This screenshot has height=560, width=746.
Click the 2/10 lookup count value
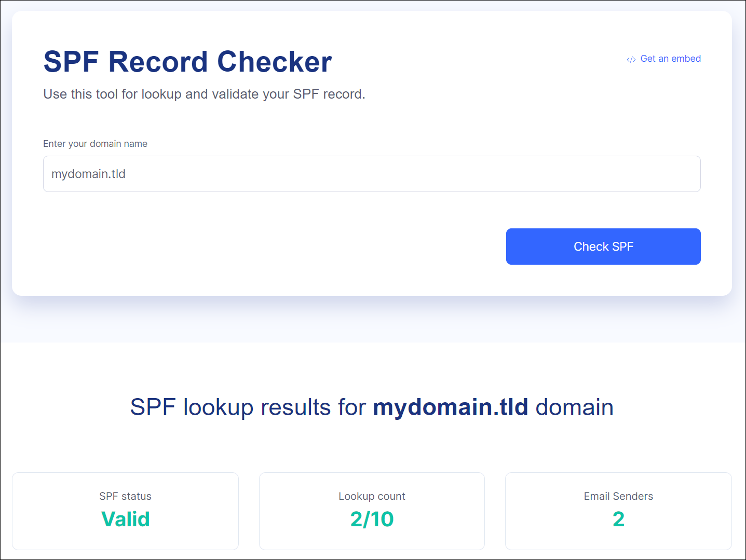tap(372, 519)
